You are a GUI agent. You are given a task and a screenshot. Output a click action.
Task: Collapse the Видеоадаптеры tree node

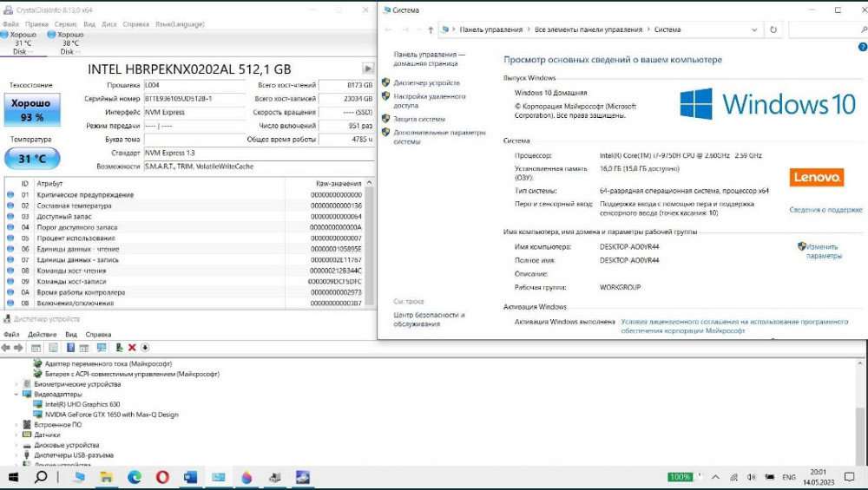(16, 395)
